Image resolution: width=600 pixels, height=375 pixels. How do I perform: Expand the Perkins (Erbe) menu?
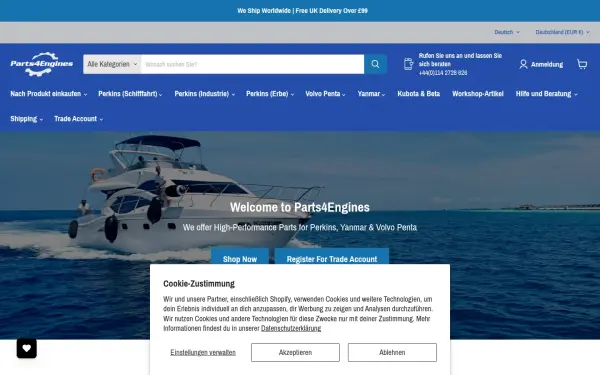click(x=270, y=94)
